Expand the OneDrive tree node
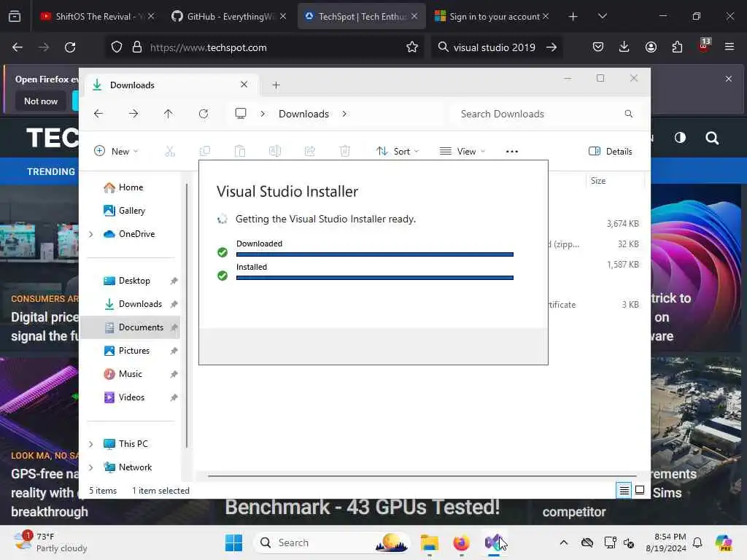This screenshot has height=560, width=747. (x=90, y=234)
